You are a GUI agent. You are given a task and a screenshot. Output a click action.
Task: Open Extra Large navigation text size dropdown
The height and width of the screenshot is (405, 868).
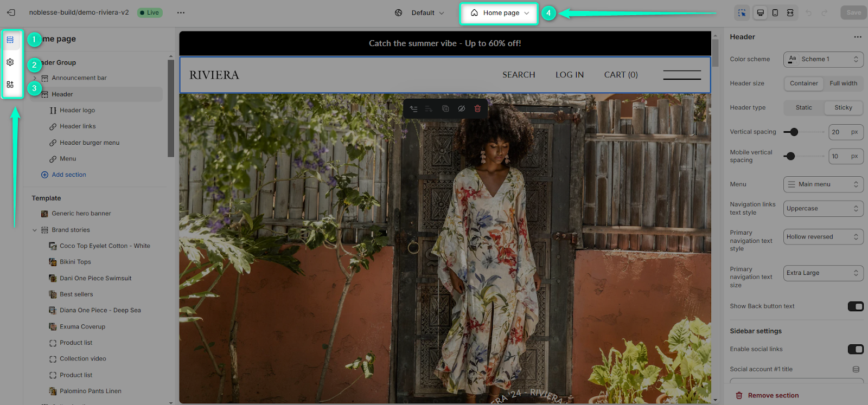pyautogui.click(x=823, y=273)
